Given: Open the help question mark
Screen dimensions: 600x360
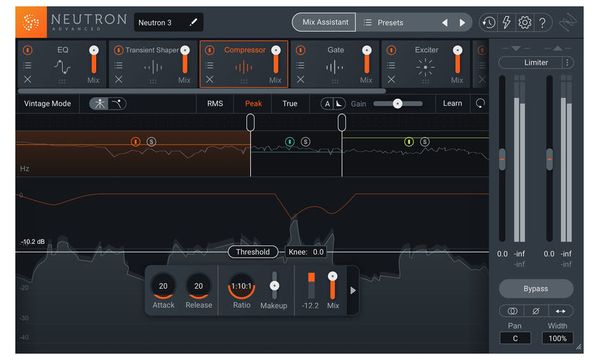Looking at the screenshot, I should 542,23.
